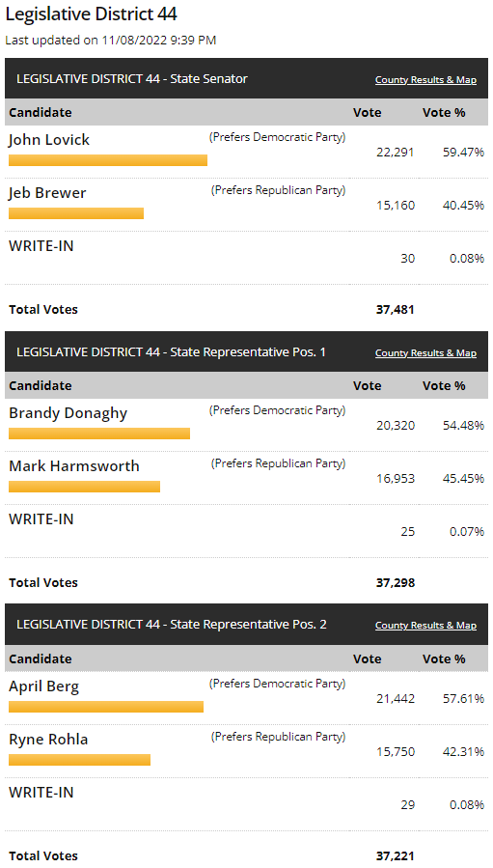Click candidate name John Lovick
493x868 pixels.
coord(49,139)
